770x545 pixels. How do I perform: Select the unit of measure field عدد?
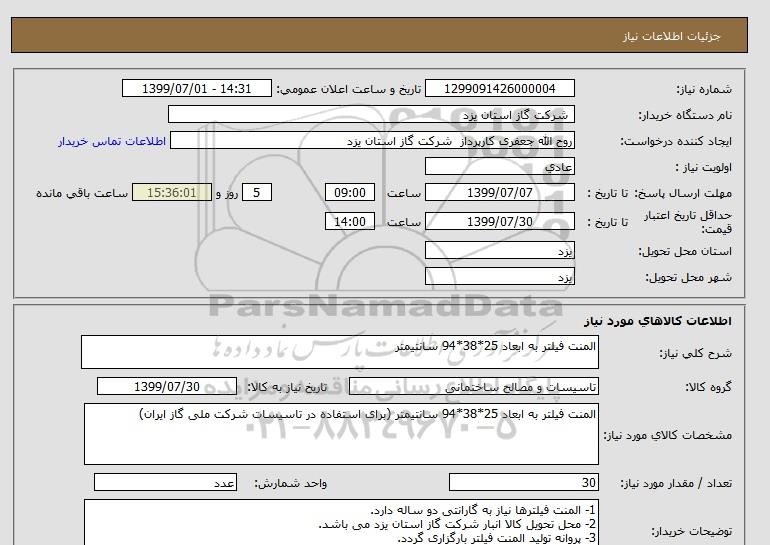coord(165,483)
